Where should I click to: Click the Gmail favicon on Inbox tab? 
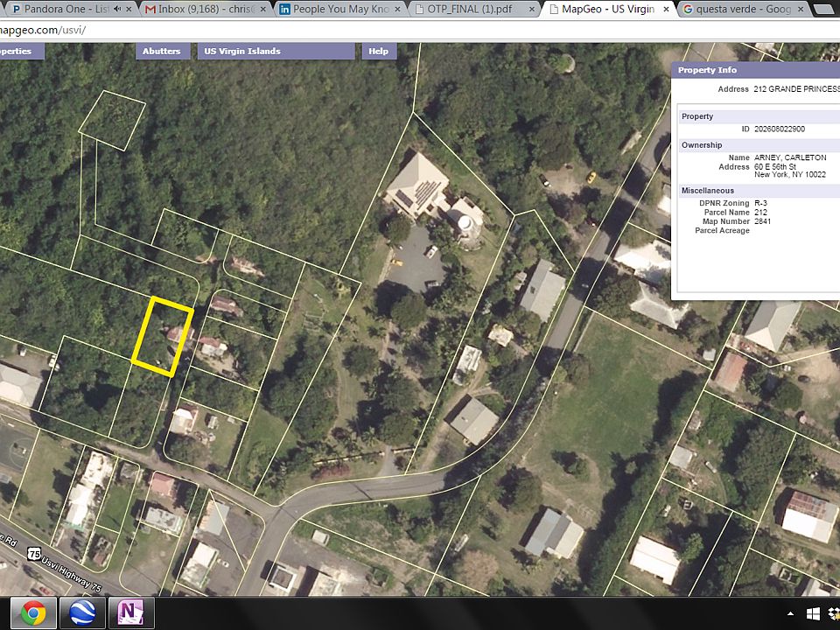pyautogui.click(x=150, y=9)
